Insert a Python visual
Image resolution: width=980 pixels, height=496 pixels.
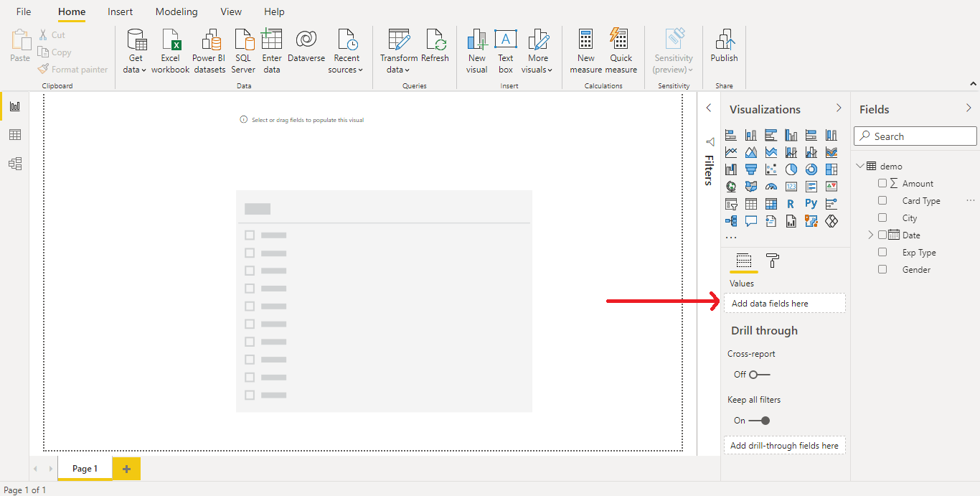tap(811, 204)
